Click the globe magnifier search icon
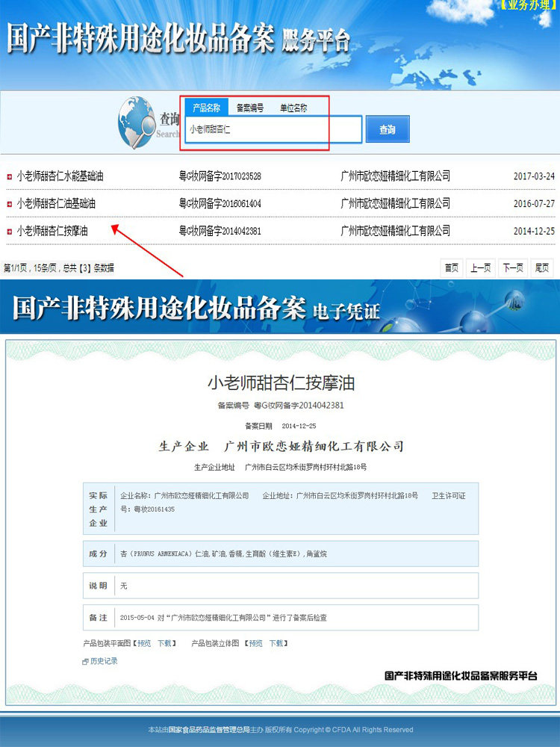Image resolution: width=560 pixels, height=747 pixels. tap(137, 122)
